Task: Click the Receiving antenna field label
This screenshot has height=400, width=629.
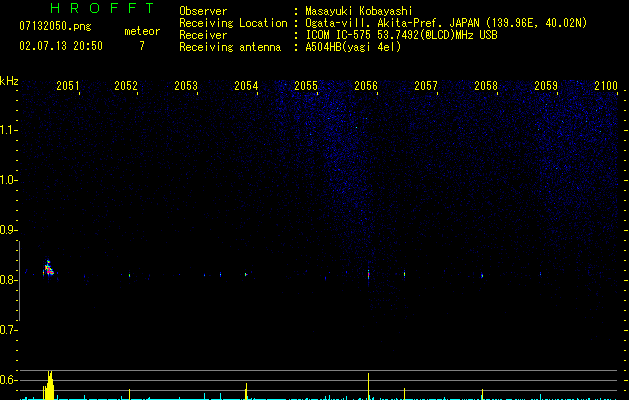Action: [230, 47]
